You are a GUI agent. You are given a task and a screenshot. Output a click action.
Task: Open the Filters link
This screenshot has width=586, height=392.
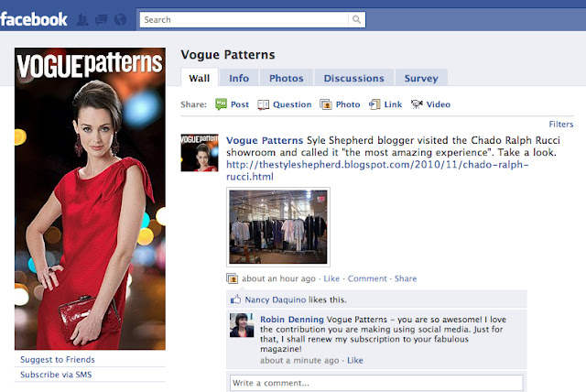point(561,124)
